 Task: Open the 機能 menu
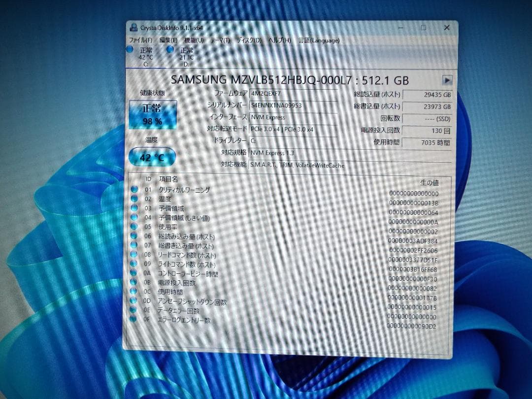[x=193, y=40]
